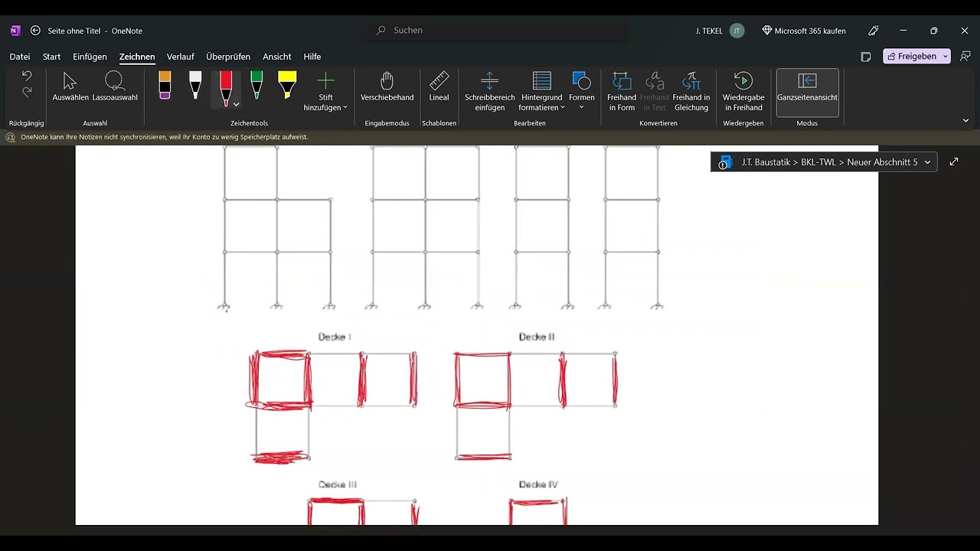The image size is (980, 551).
Task: Click the Decke III label
Action: (x=338, y=484)
